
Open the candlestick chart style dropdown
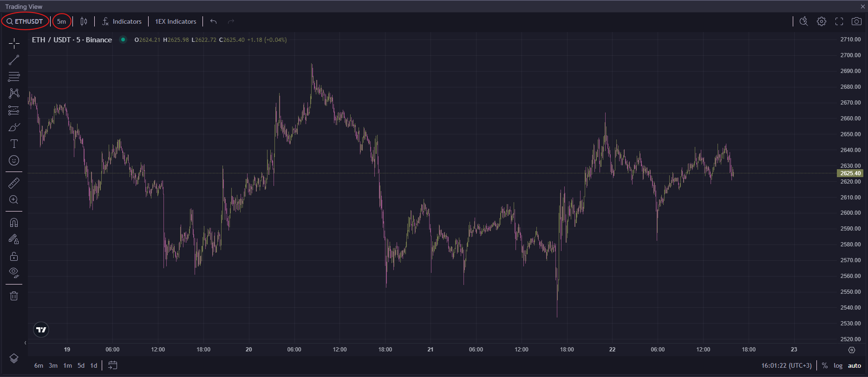(x=84, y=21)
